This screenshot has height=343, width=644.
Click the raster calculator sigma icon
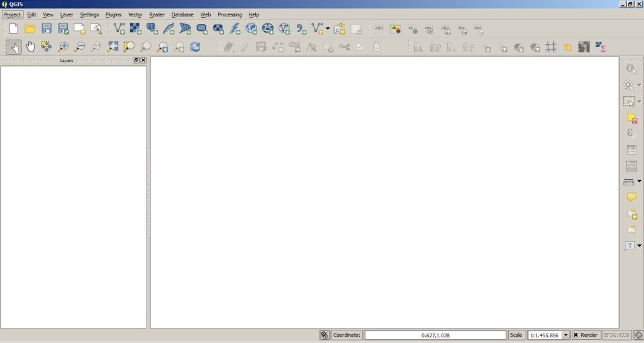(601, 47)
